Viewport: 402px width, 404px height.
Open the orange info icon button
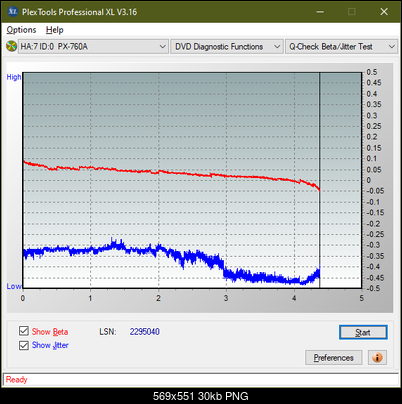click(x=377, y=357)
